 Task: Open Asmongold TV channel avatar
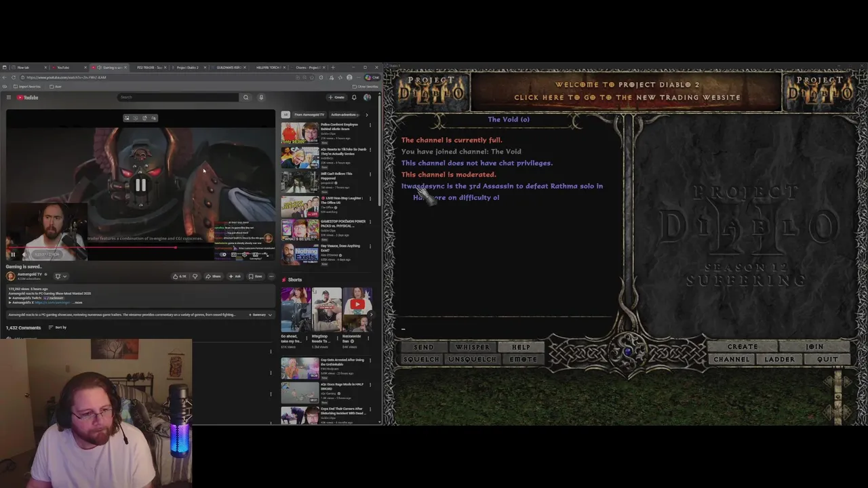pyautogui.click(x=10, y=277)
